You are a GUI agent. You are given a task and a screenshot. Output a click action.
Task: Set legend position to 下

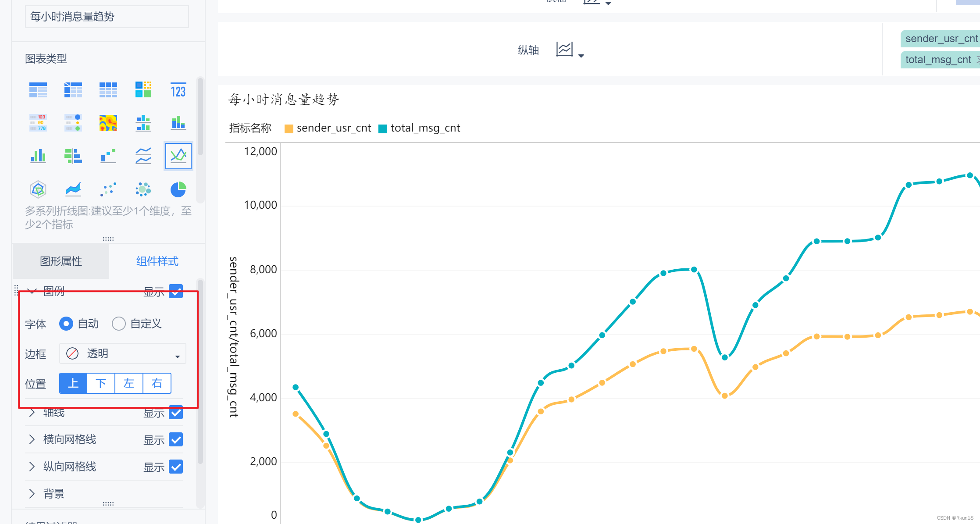pyautogui.click(x=101, y=383)
